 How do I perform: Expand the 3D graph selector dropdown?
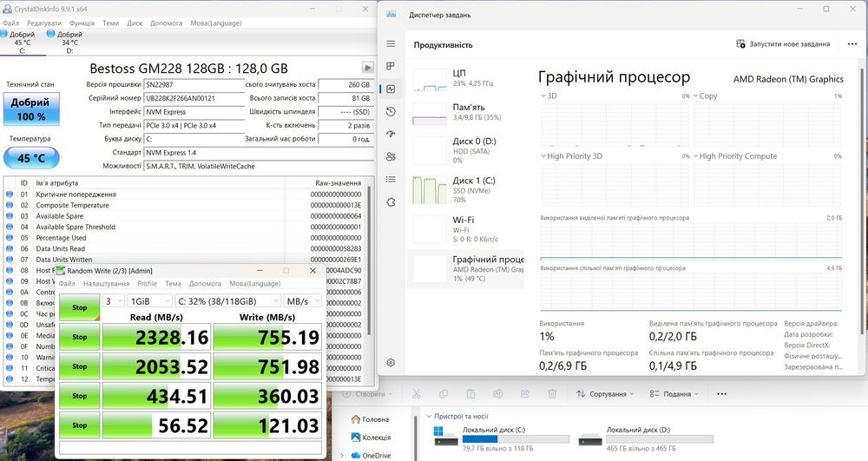[549, 95]
